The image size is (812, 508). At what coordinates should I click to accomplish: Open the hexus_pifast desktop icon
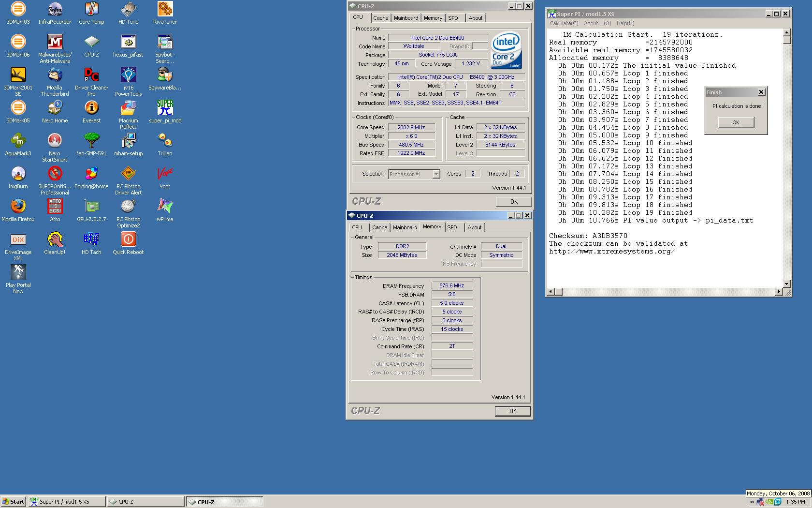pos(128,46)
